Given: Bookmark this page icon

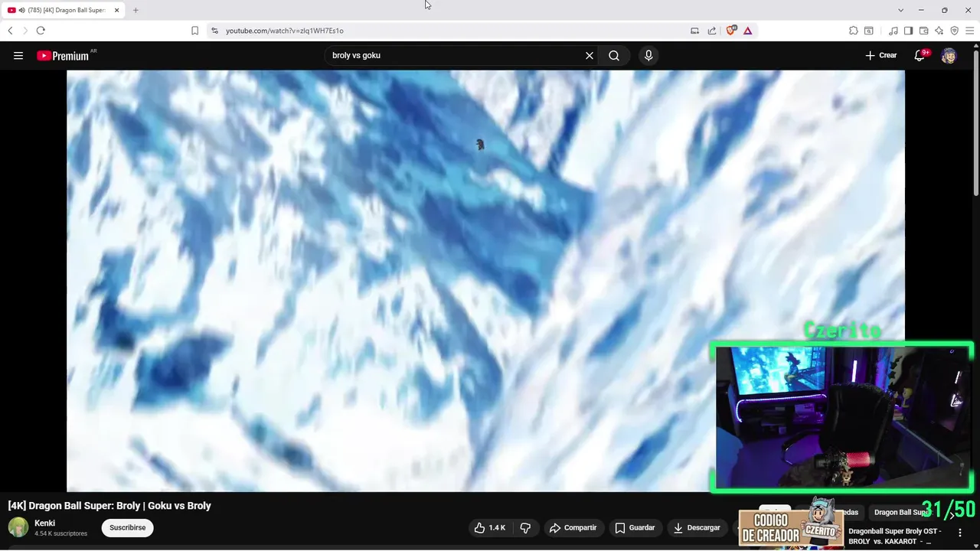Looking at the screenshot, I should [x=194, y=31].
